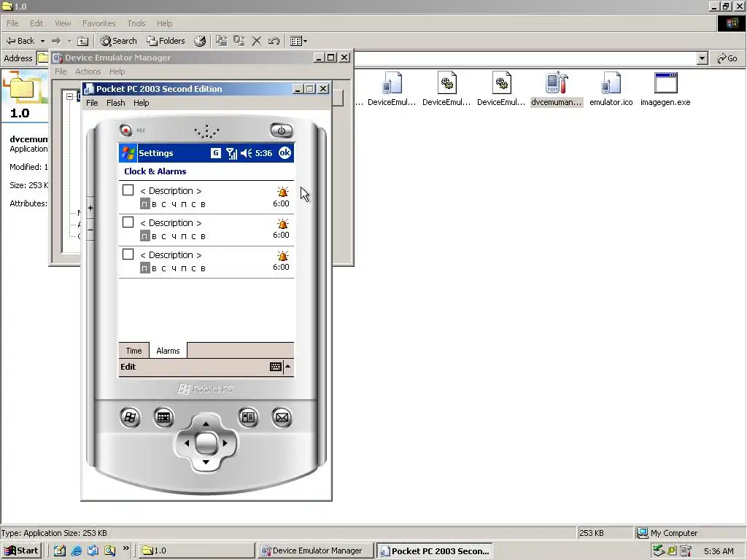Tap the bell icon of the third alarm
Screen dimensions: 747x560
(282, 255)
